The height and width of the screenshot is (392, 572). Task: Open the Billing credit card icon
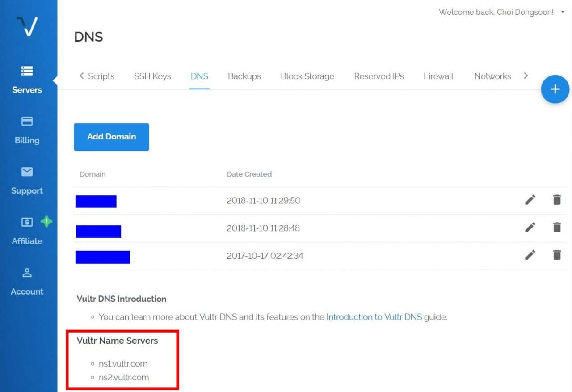(27, 122)
